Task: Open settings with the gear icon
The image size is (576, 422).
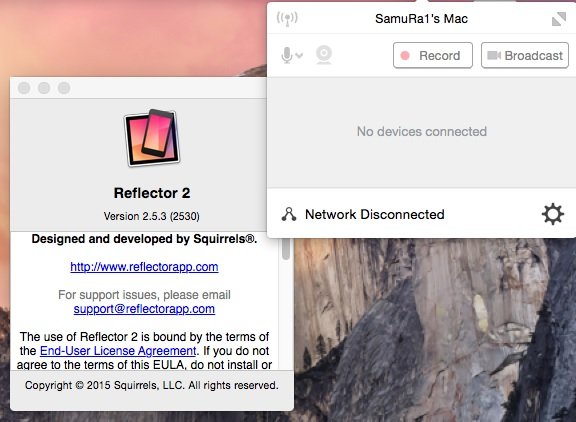Action: (552, 214)
